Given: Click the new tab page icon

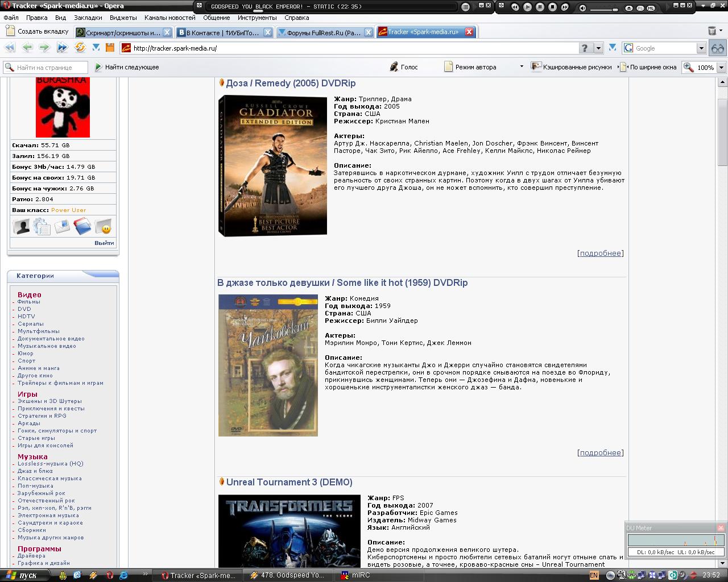Looking at the screenshot, I should click(x=10, y=32).
